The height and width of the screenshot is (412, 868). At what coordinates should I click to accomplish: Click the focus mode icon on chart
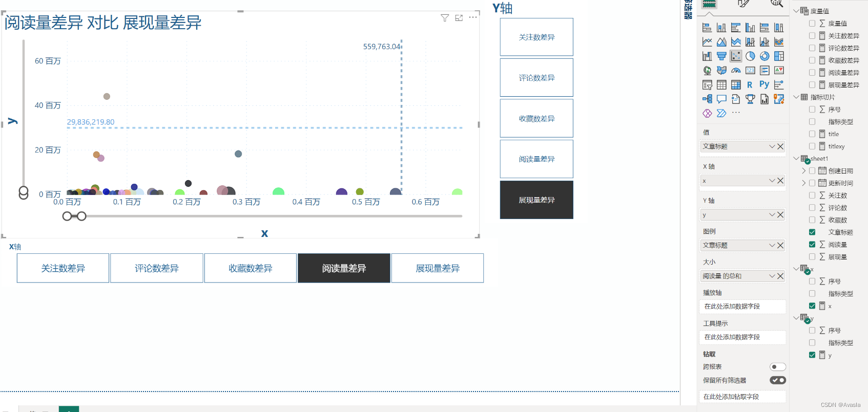(459, 18)
